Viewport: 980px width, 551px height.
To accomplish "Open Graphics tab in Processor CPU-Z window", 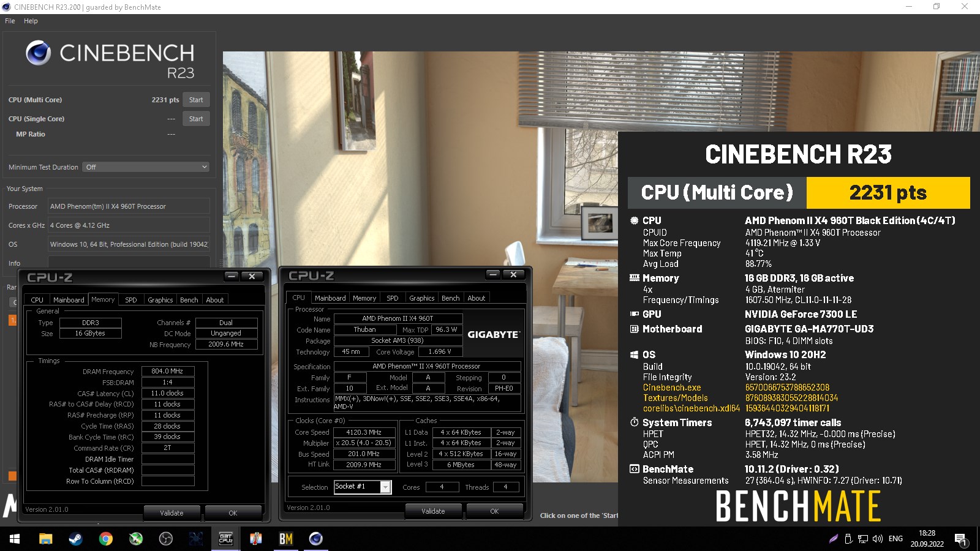I will coord(422,298).
